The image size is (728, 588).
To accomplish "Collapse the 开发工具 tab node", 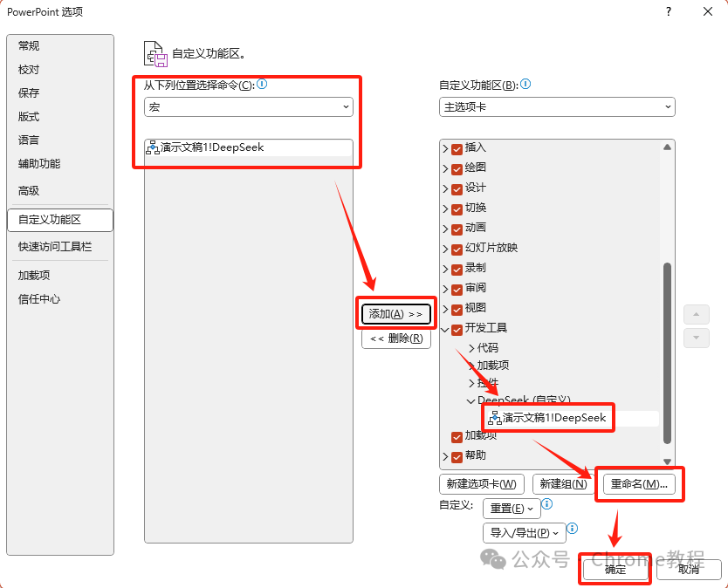I will [x=445, y=330].
